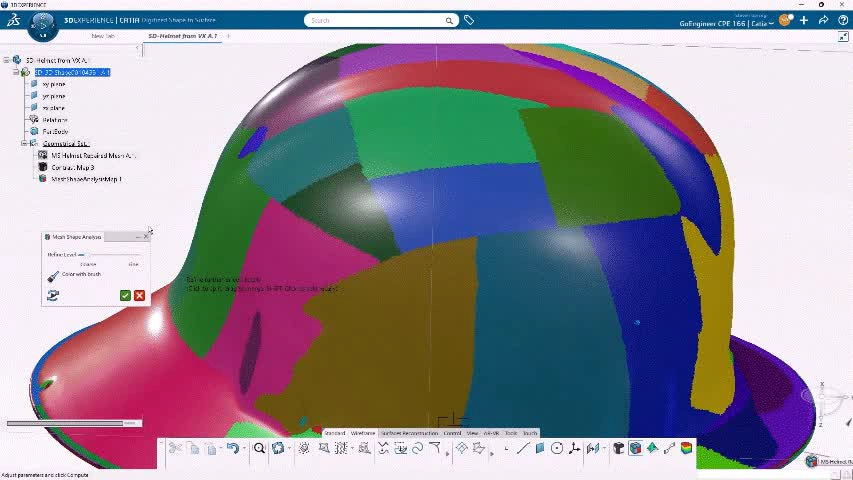Open the help question mark icon
The image size is (853, 480).
pos(843,20)
